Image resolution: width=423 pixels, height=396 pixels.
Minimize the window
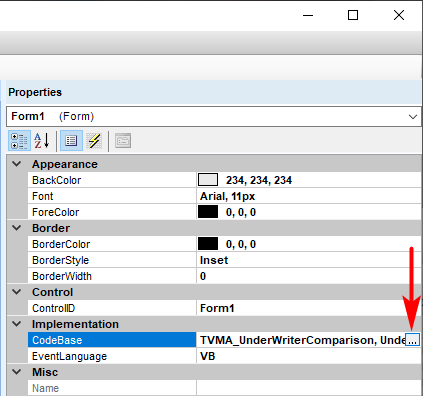(308, 15)
